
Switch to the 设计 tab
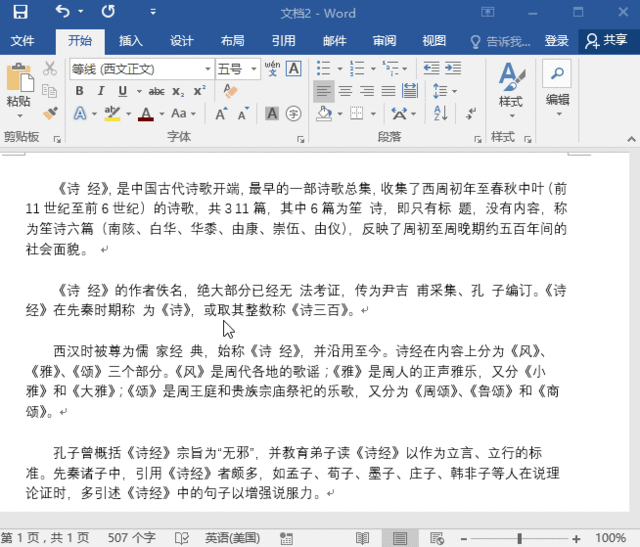(x=181, y=40)
